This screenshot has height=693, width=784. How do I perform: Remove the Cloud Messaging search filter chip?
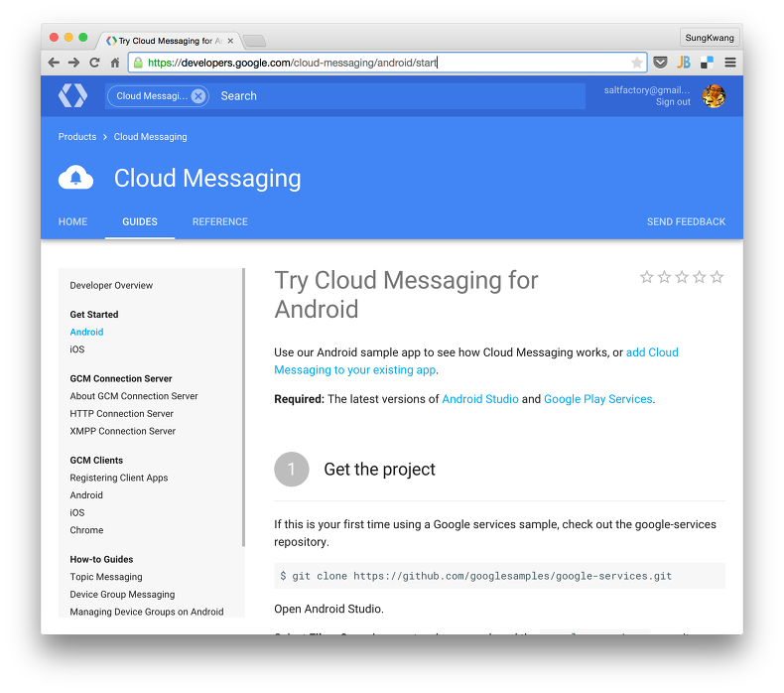198,96
